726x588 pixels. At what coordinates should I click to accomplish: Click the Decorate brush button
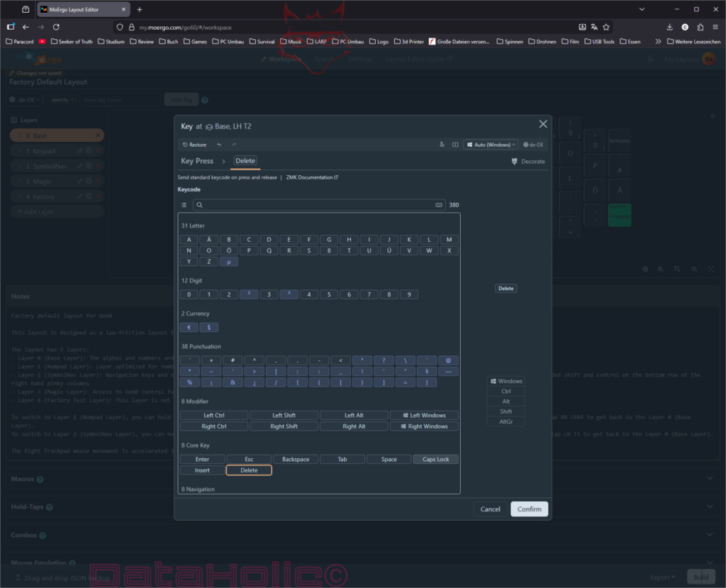tap(528, 162)
